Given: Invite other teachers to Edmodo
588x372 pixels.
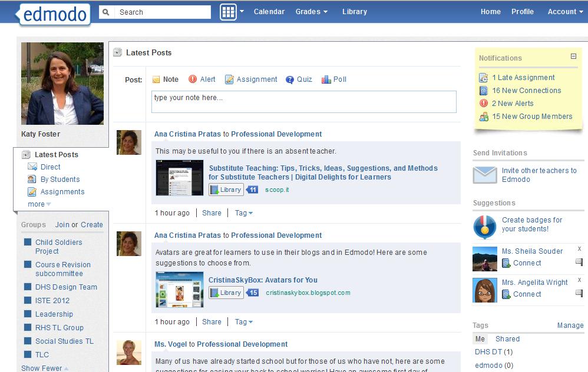Looking at the screenshot, I should (539, 175).
